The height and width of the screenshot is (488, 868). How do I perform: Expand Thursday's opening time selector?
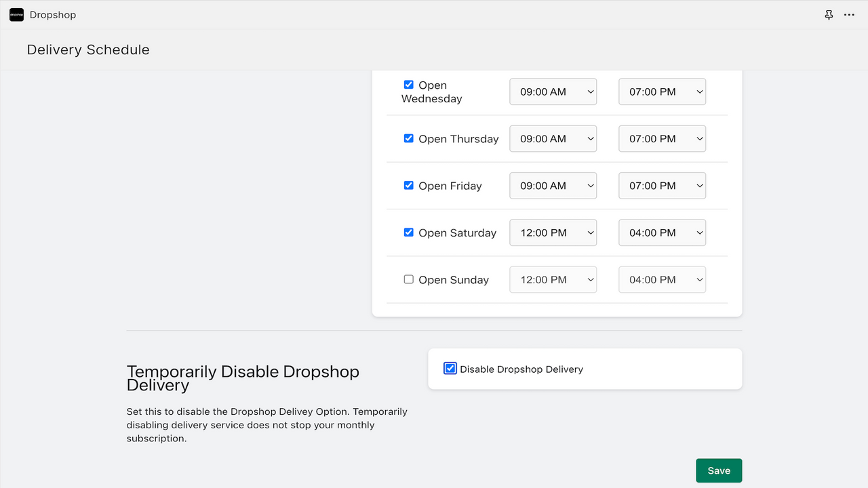coord(553,138)
